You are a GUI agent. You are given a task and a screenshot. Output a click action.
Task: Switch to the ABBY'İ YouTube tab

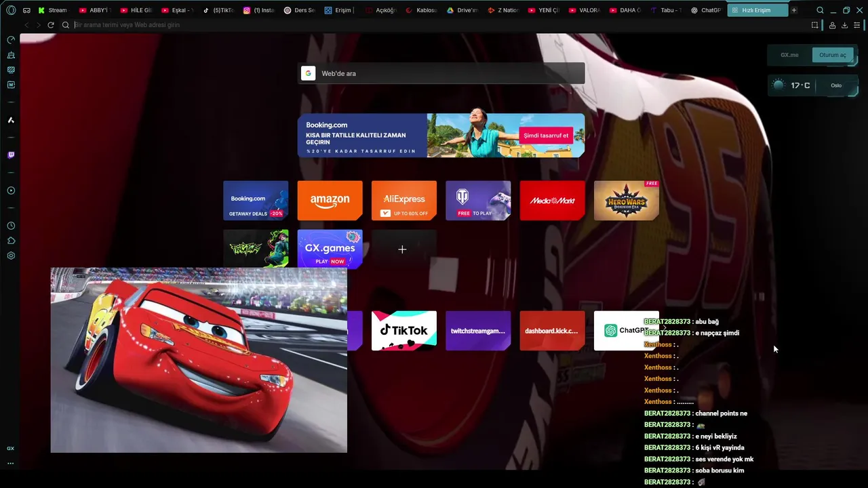(94, 10)
